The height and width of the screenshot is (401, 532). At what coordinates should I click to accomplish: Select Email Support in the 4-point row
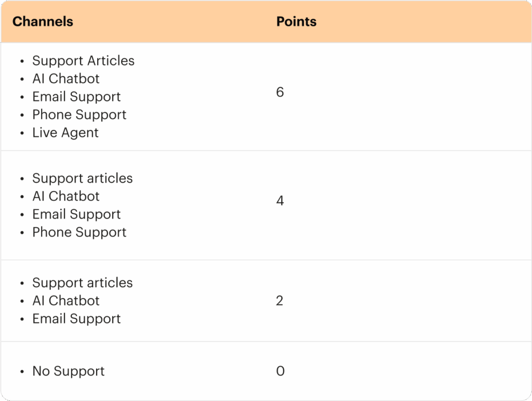[x=76, y=215]
